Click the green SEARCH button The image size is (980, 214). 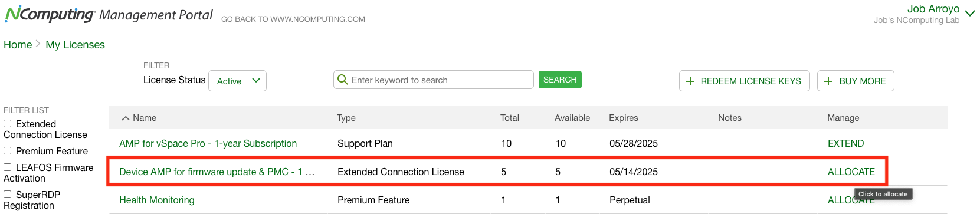click(560, 80)
